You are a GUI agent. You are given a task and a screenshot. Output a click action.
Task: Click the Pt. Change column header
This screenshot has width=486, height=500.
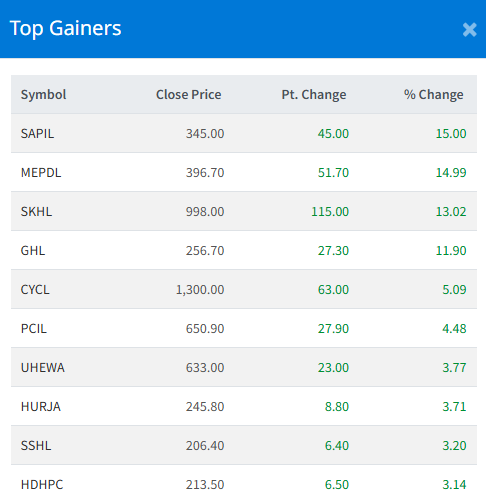314,95
